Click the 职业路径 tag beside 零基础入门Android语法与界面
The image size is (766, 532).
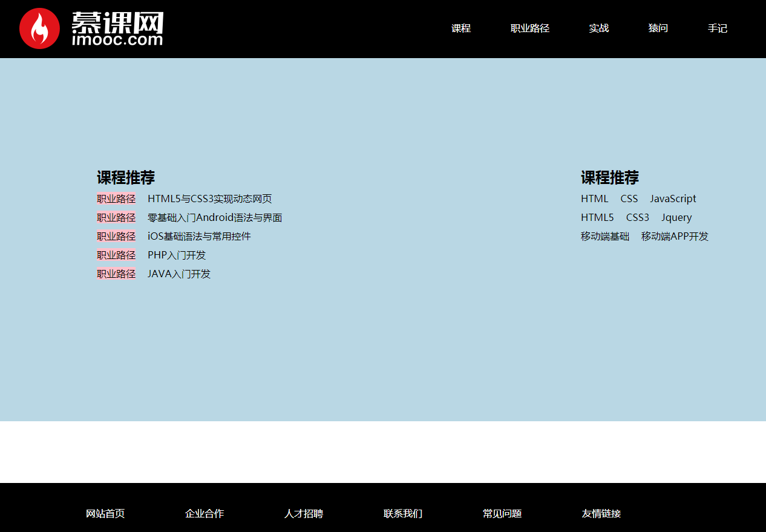click(x=116, y=217)
